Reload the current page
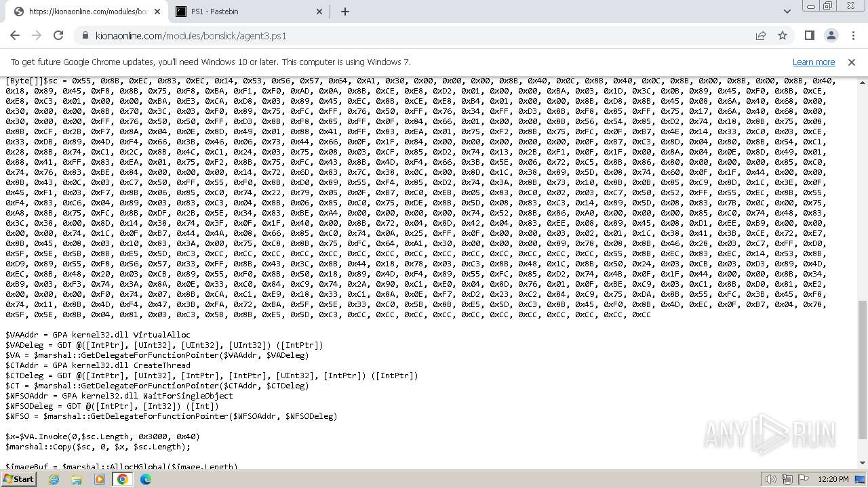The image size is (868, 488). tap(58, 35)
